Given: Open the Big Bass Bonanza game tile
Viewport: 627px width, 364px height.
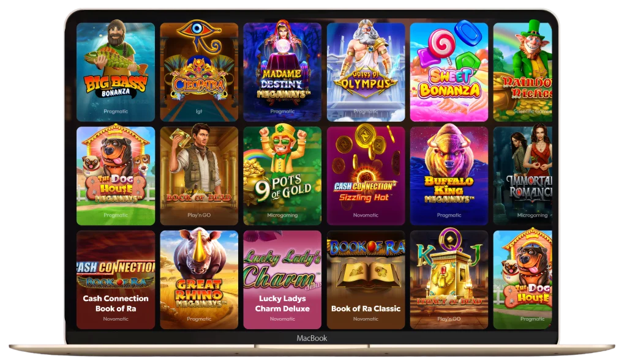Looking at the screenshot, I should click(116, 72).
